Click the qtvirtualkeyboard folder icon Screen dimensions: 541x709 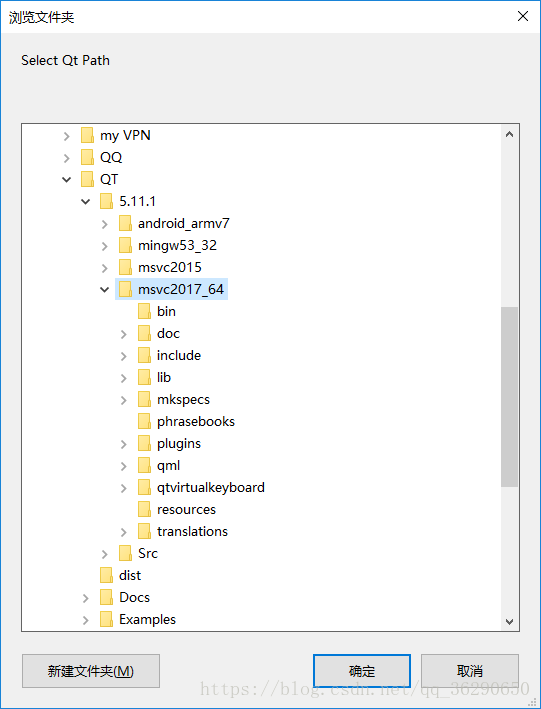tap(144, 487)
